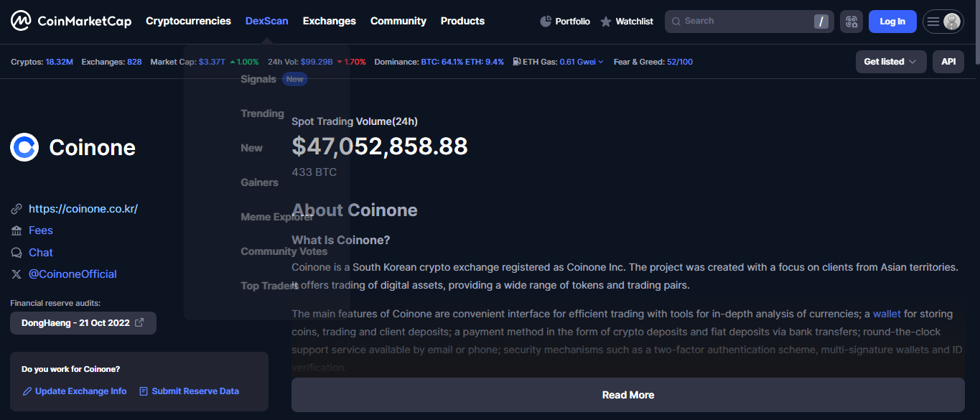The height and width of the screenshot is (420, 980).
Task: Click the $47,052,858.88 volume figure
Action: click(380, 146)
